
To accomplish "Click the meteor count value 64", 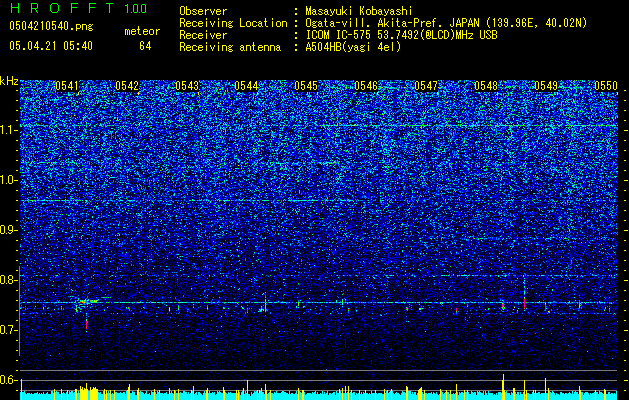I will tap(145, 46).
